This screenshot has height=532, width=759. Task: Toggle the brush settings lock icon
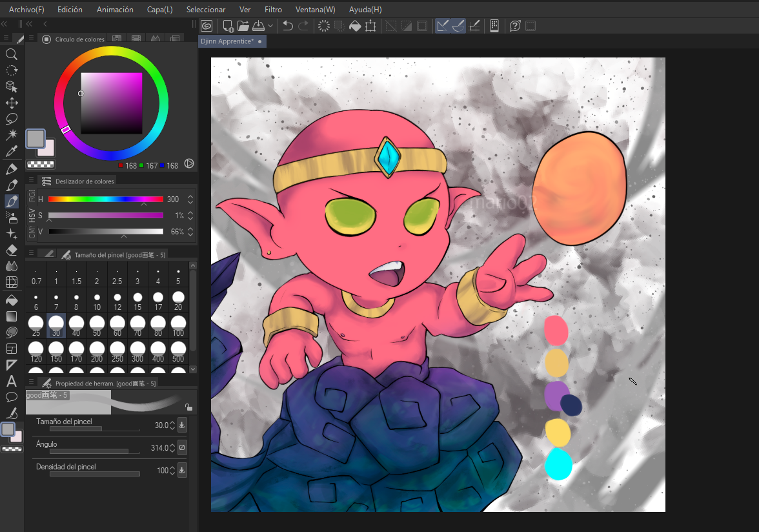[x=188, y=407]
